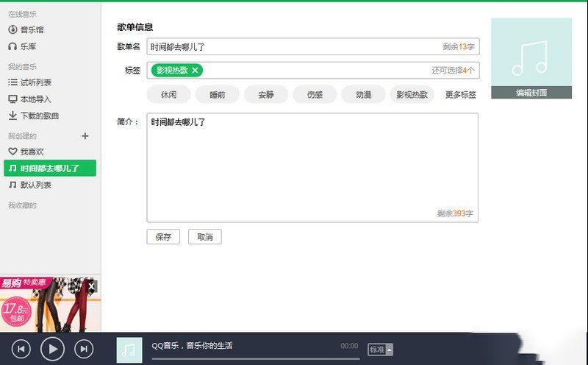The image size is (588, 365).
Task: Click the now-playing album thumbnail
Action: (x=129, y=350)
